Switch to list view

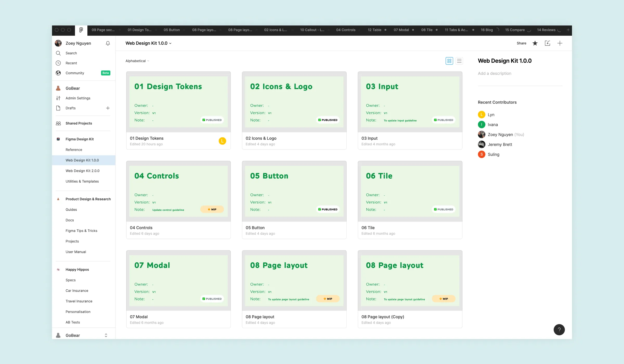click(x=459, y=61)
